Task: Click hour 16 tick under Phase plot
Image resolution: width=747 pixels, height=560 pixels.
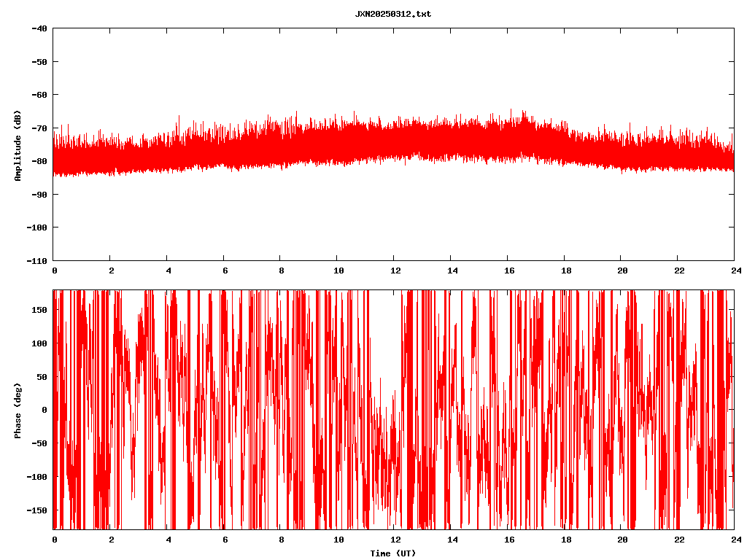Action: [x=508, y=540]
